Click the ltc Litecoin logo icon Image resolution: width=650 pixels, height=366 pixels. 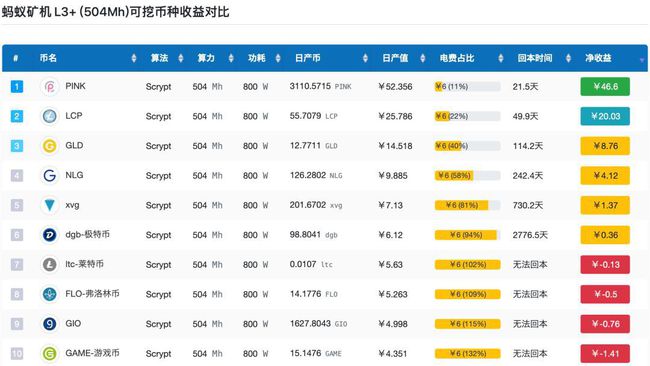point(50,264)
